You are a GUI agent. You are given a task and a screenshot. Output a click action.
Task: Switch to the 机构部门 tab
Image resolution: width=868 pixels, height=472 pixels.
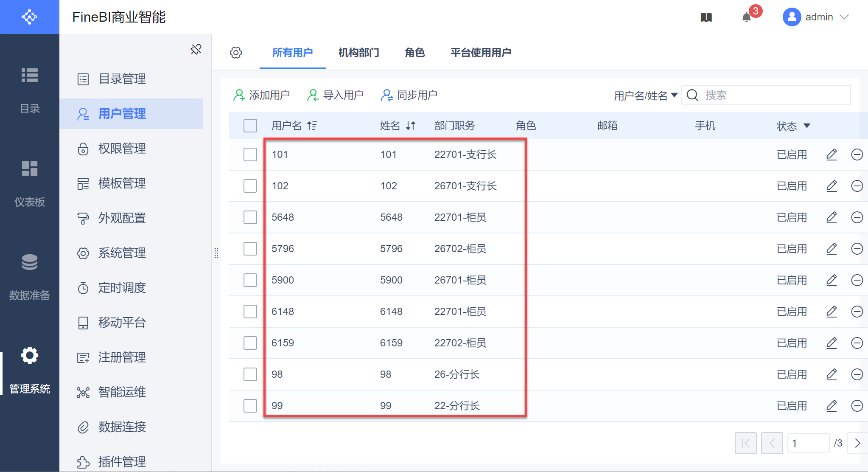(358, 53)
